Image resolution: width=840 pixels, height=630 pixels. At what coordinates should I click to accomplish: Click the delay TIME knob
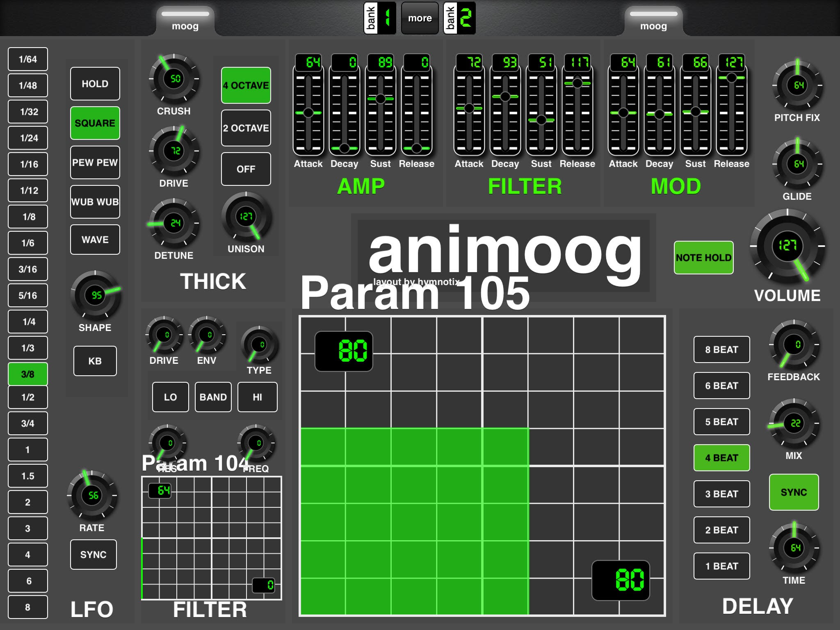[x=794, y=548]
